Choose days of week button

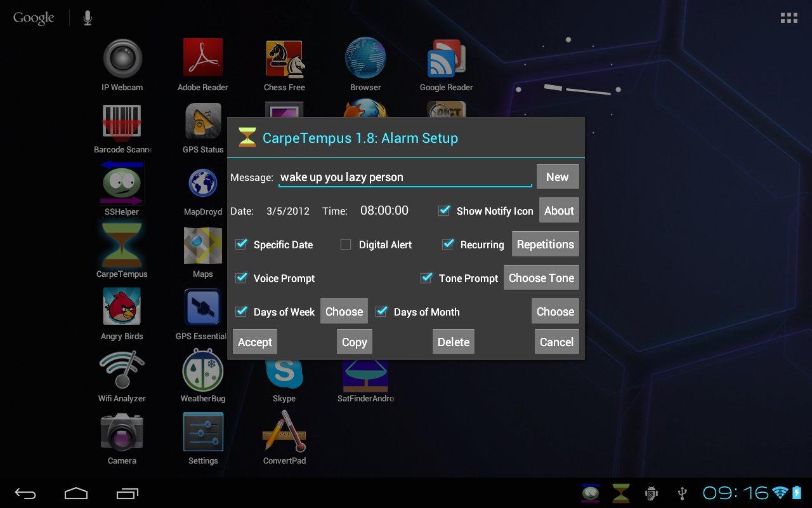click(344, 312)
